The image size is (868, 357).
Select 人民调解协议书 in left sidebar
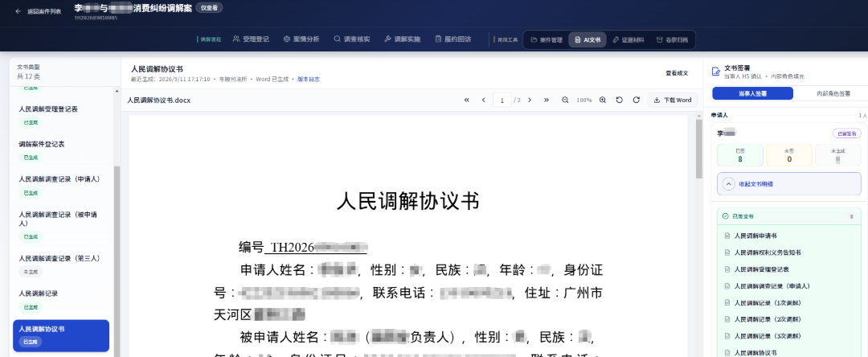coord(61,335)
